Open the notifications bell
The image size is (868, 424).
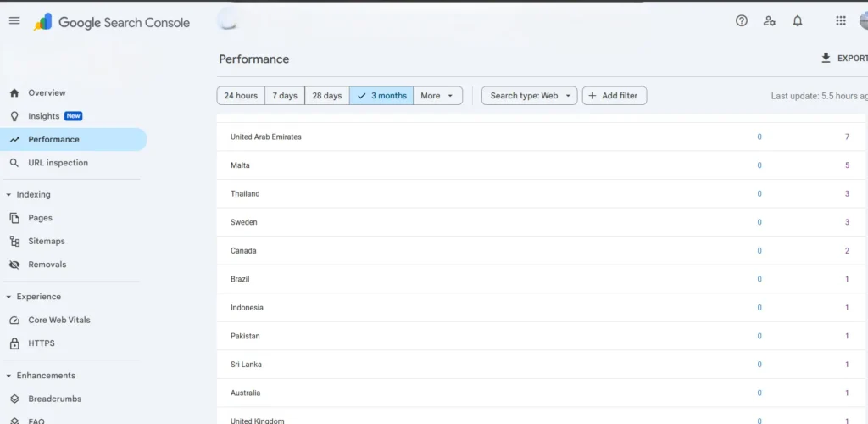(798, 21)
